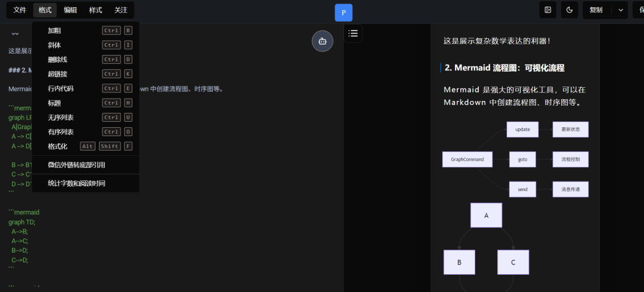Screen dimensions: 644x292
Task: Insert 标题 heading from format menu
Action: [86, 103]
